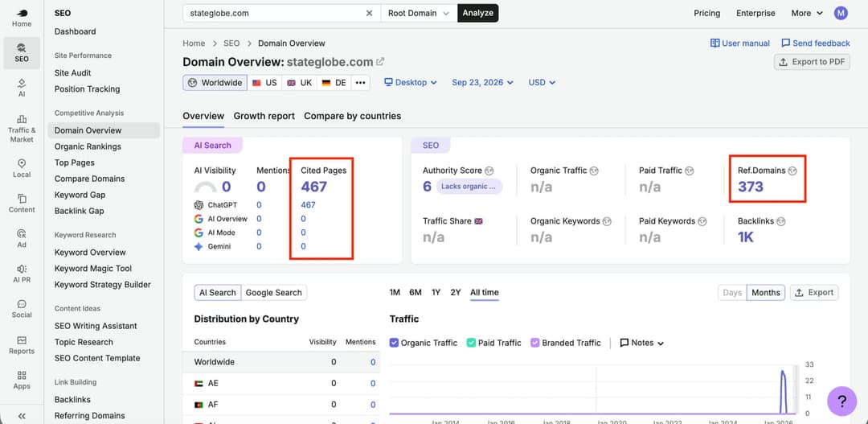868x424 pixels.
Task: Open Home from the left rail
Action: pos(22,19)
